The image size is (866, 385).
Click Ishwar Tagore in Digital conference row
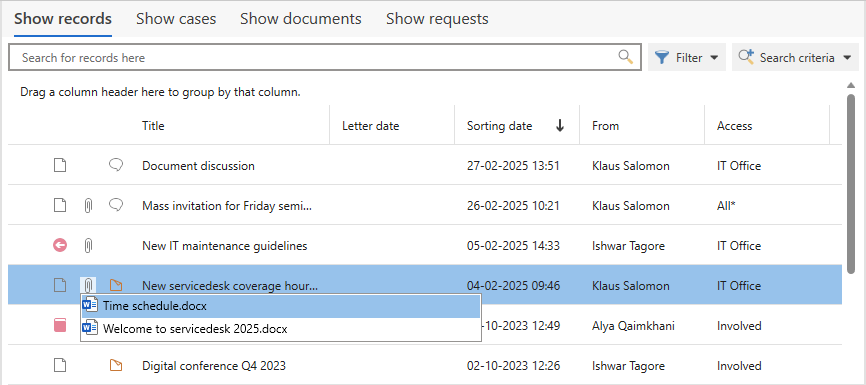(629, 365)
